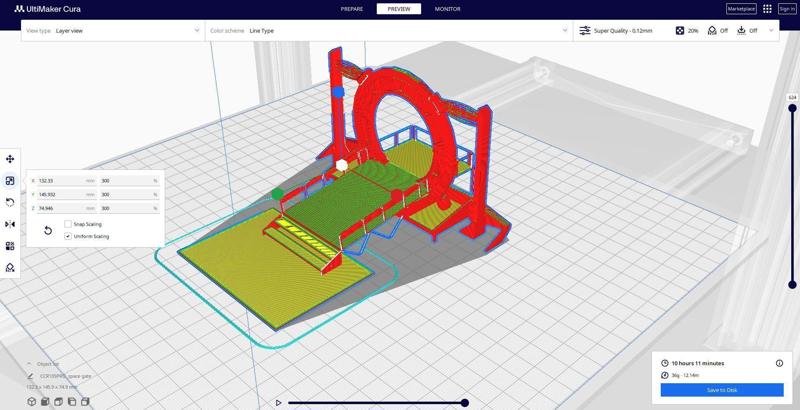Click the X scale percent field
Viewport: 800px width, 410px height.
pos(129,181)
